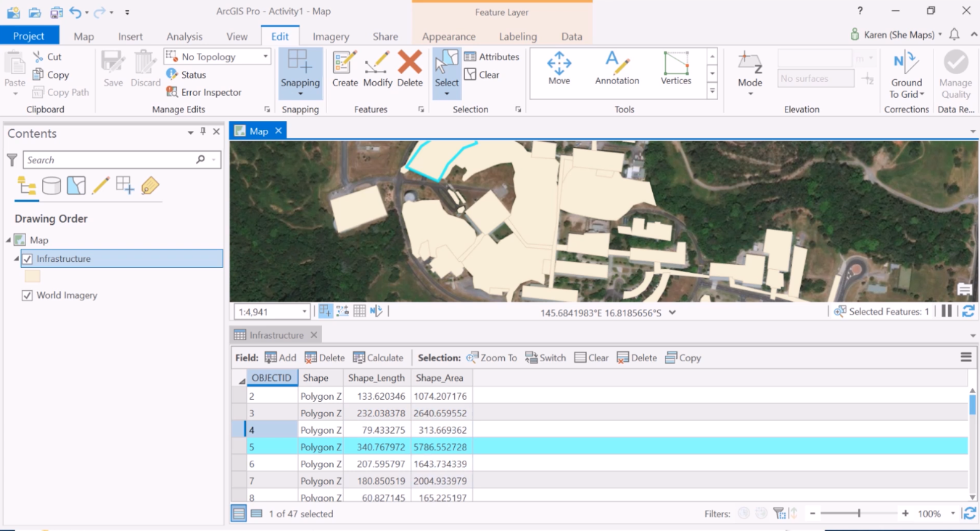The width and height of the screenshot is (980, 531).
Task: List by Snapping icon
Action: pyautogui.click(x=125, y=186)
